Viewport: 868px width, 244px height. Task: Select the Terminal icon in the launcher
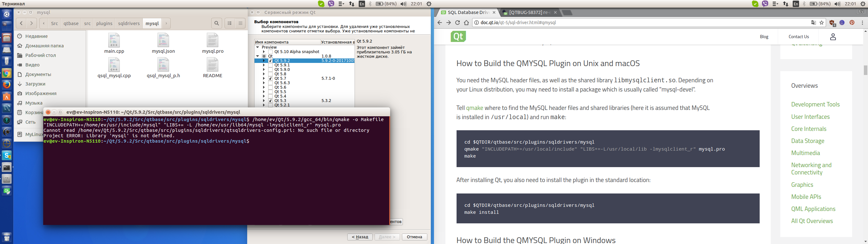tap(6, 167)
